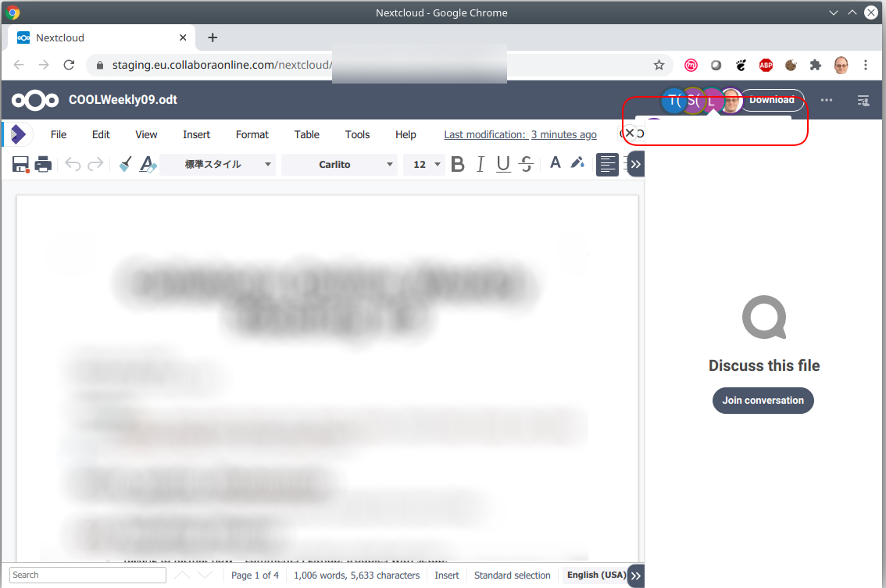Undo the last action

(x=73, y=164)
